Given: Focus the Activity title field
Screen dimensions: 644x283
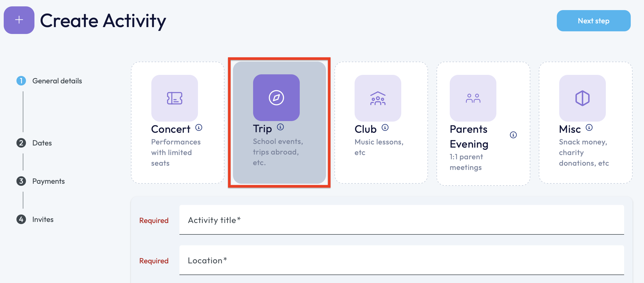Looking at the screenshot, I should (x=402, y=220).
